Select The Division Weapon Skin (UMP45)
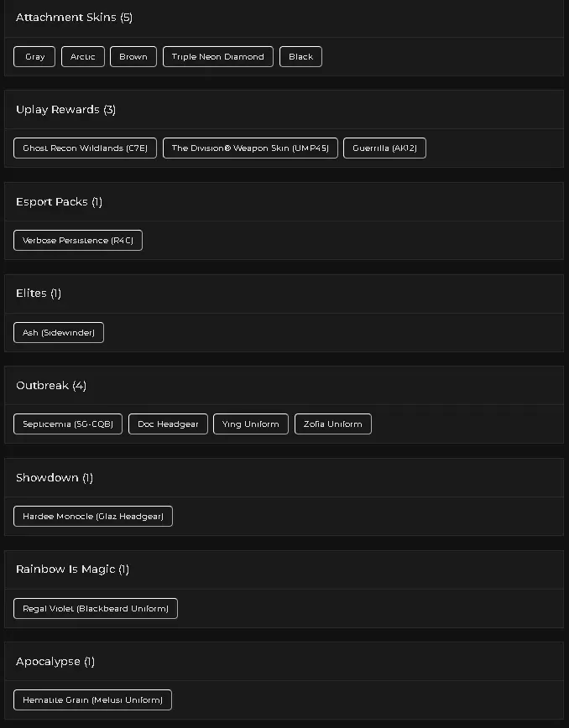569x728 pixels. tap(250, 148)
